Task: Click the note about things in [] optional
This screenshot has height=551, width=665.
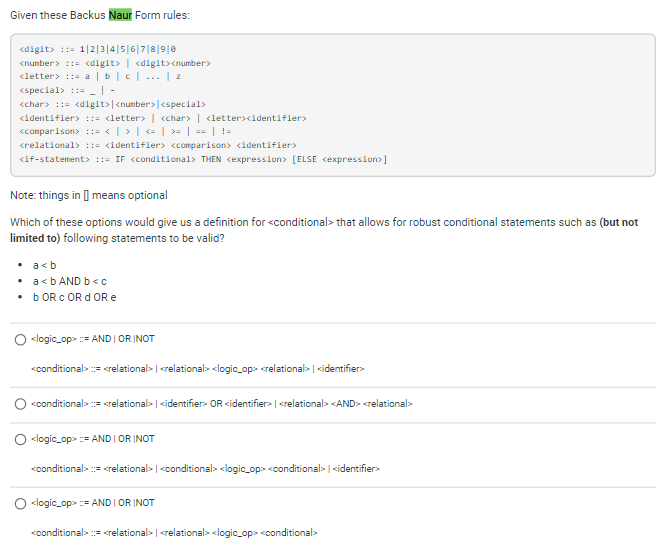Action: point(89,196)
